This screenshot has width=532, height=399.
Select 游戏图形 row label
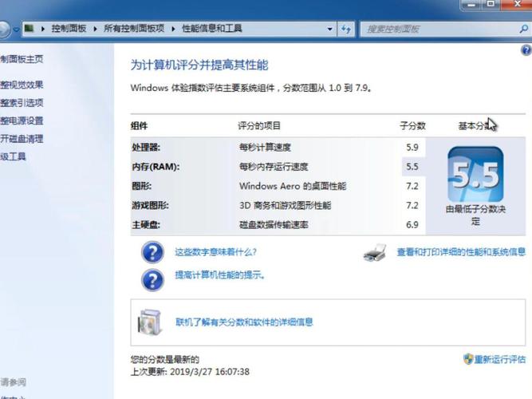[150, 205]
